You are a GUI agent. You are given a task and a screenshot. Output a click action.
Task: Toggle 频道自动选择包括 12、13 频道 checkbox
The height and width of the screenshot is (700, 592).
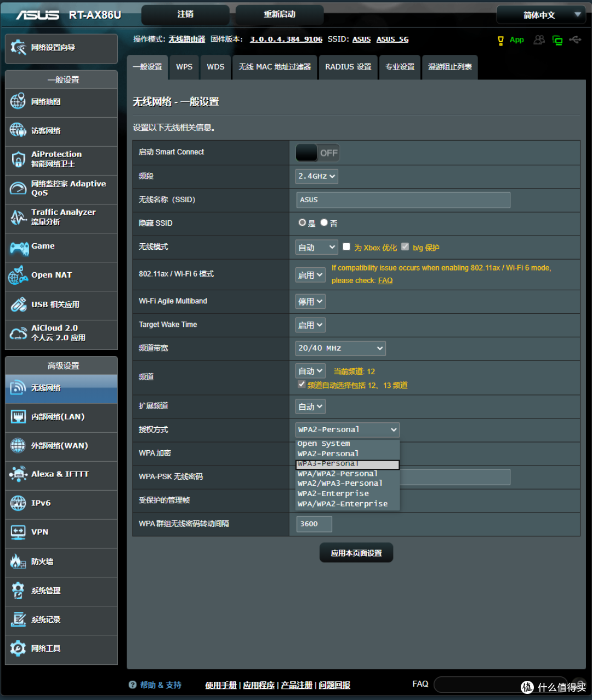coord(301,385)
